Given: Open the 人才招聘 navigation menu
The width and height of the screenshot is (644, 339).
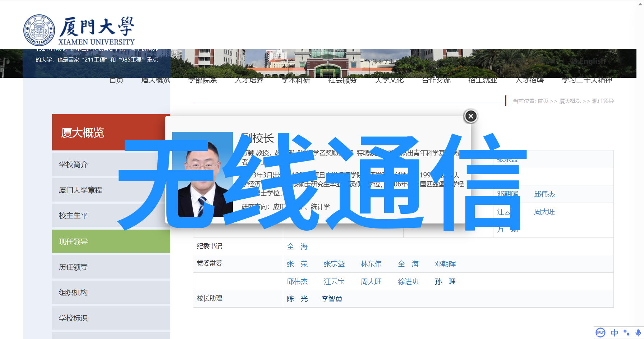Looking at the screenshot, I should 529,80.
